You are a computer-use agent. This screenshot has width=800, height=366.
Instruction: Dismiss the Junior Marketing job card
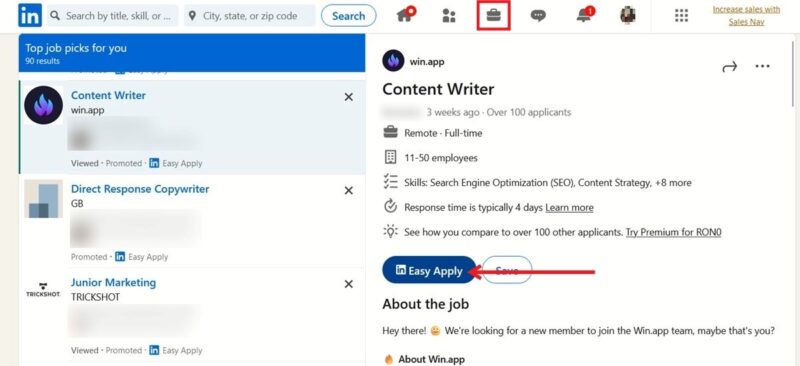(x=348, y=284)
